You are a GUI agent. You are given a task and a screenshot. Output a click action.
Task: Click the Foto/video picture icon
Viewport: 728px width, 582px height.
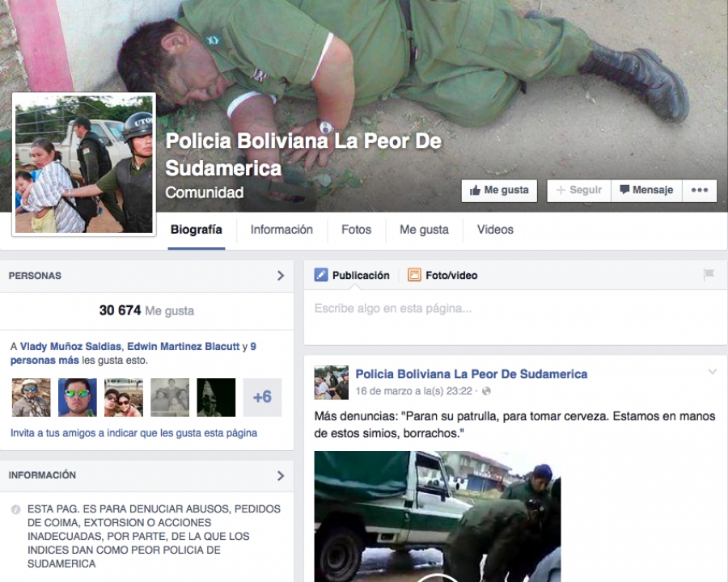414,275
